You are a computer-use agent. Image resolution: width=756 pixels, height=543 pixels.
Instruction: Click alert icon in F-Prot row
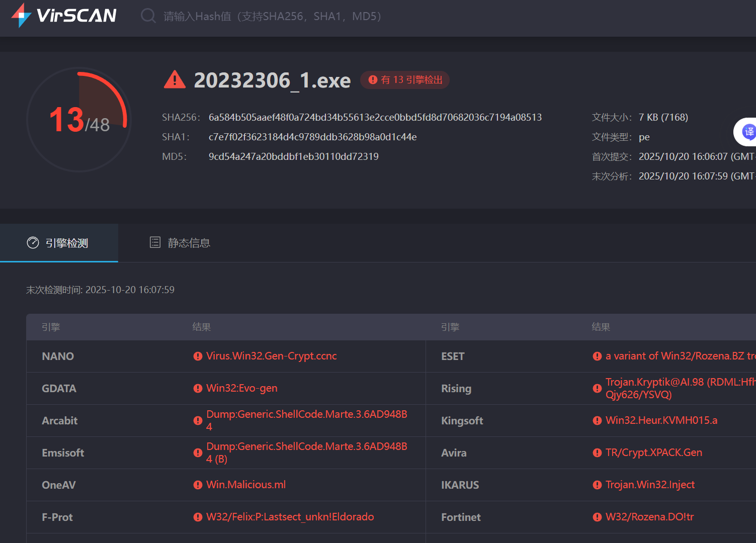click(198, 517)
